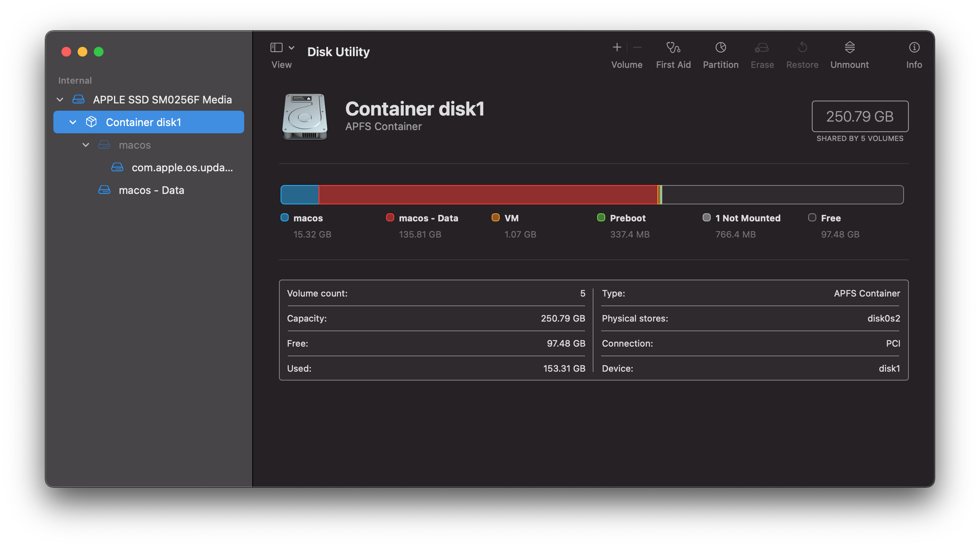Click the 250.79 GB capacity box
980x547 pixels.
click(860, 116)
